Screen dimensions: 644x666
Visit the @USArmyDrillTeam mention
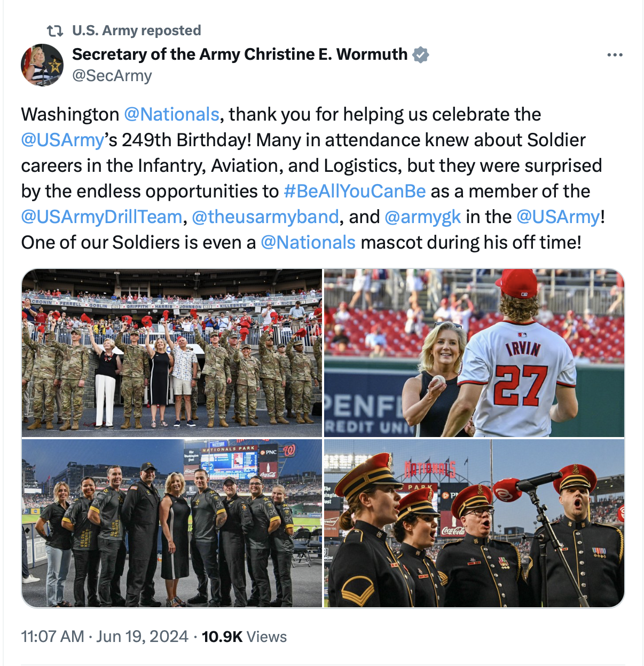[x=101, y=217]
